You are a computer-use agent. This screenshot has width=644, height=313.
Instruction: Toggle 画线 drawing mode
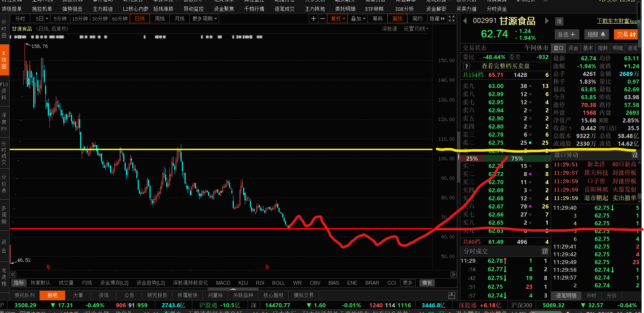pyautogui.click(x=397, y=19)
